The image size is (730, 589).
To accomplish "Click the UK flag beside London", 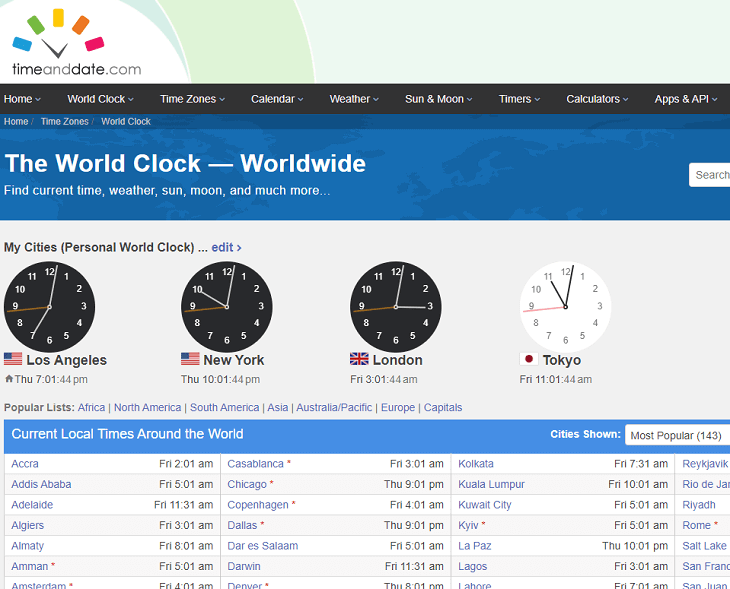I will [359, 359].
